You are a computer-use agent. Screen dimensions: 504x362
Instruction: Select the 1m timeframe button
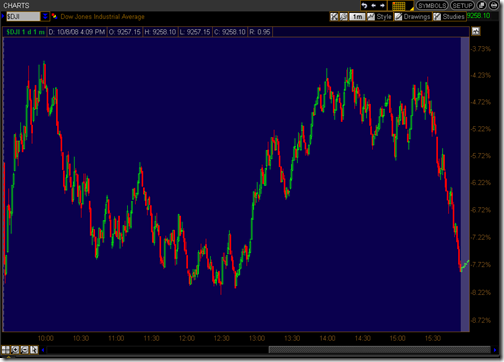[x=357, y=16]
